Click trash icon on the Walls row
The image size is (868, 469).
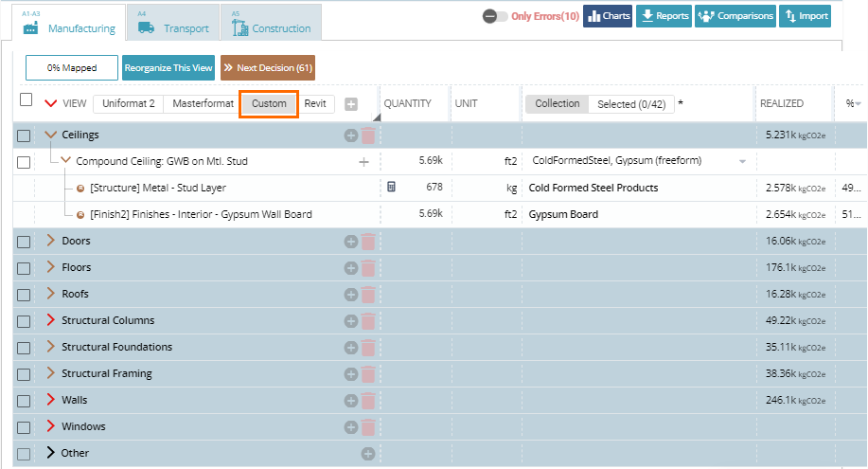(367, 401)
